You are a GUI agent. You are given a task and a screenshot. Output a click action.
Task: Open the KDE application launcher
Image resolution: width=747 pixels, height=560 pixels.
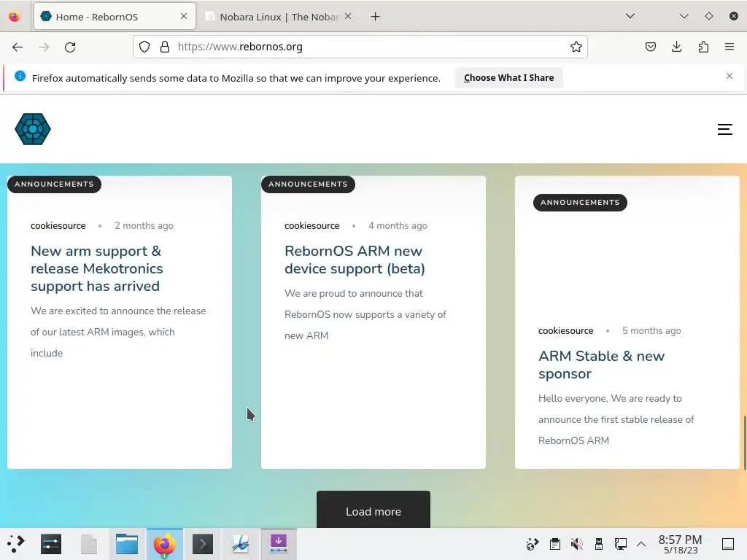coord(16,543)
